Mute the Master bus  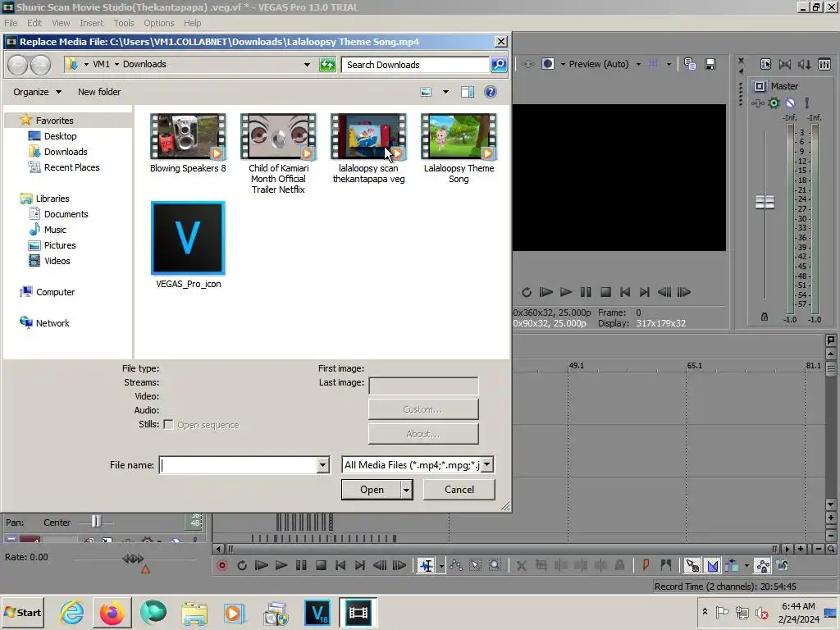[790, 103]
